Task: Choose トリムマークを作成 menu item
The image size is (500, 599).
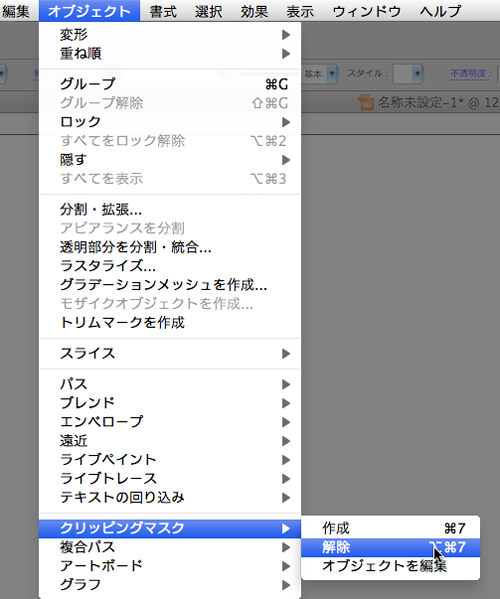Action: [170, 322]
